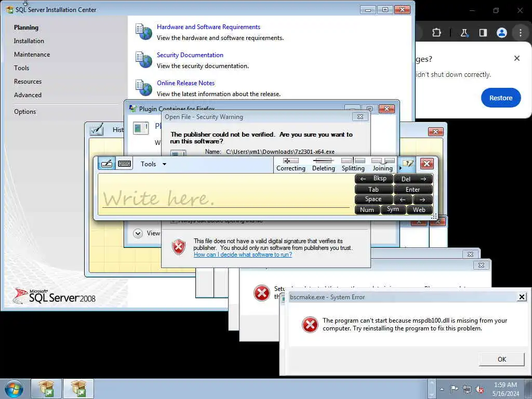Click the first installer taskbar icon

[x=46, y=389]
